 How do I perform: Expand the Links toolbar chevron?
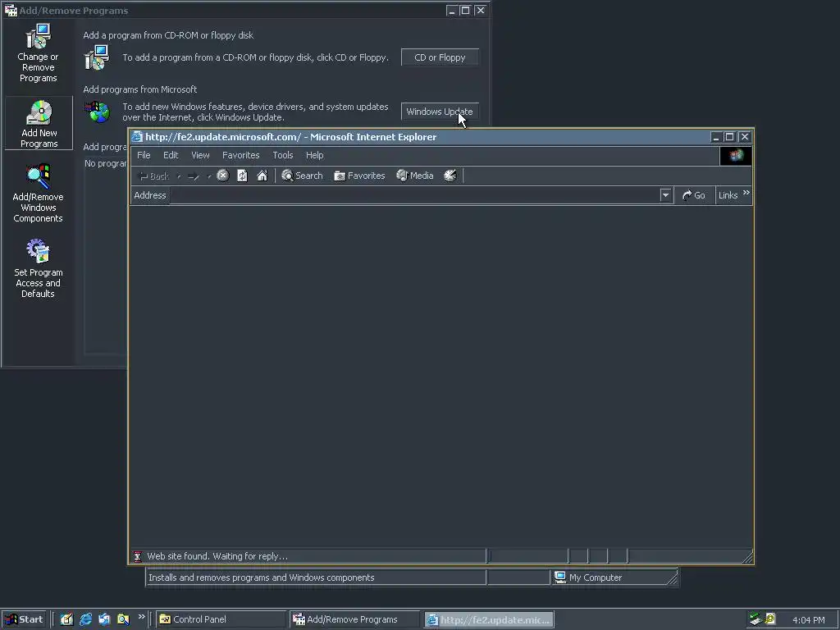pos(746,192)
